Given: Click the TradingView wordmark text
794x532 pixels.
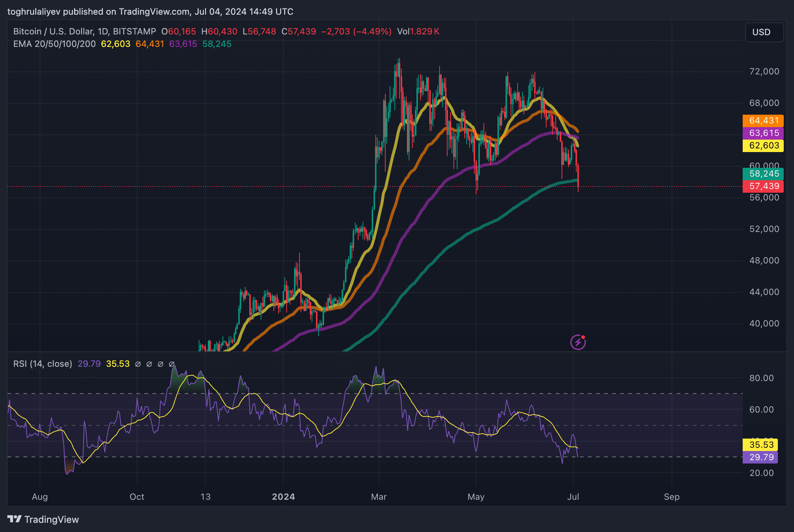Looking at the screenshot, I should (52, 520).
